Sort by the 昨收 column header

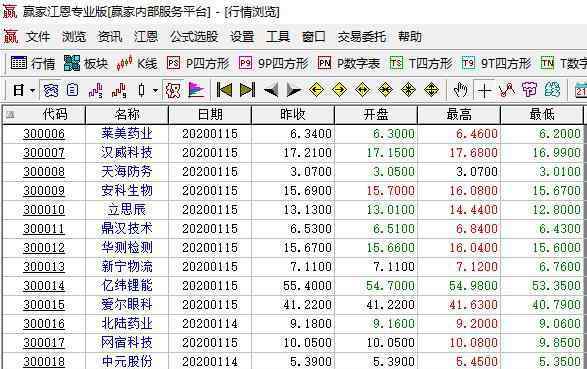click(x=293, y=115)
